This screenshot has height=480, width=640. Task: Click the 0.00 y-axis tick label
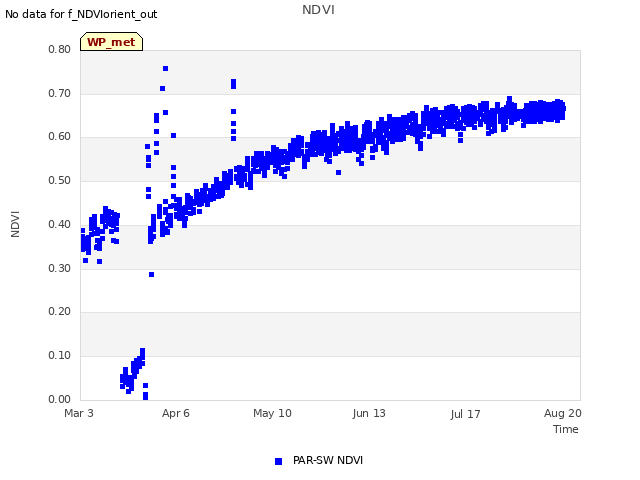60,399
